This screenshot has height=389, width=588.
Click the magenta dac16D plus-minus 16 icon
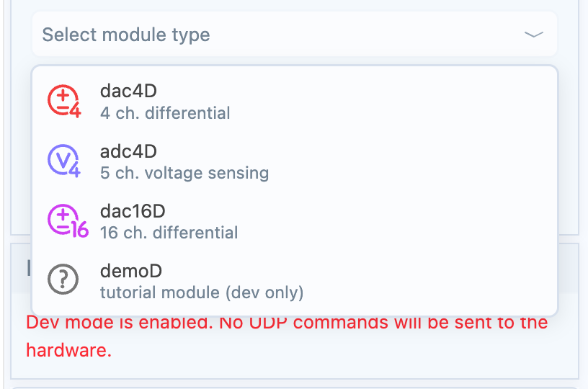click(68, 220)
